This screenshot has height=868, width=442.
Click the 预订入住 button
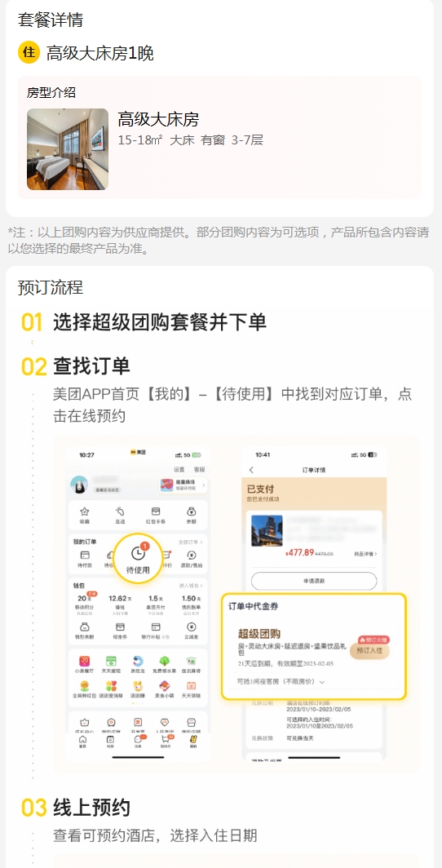369,651
